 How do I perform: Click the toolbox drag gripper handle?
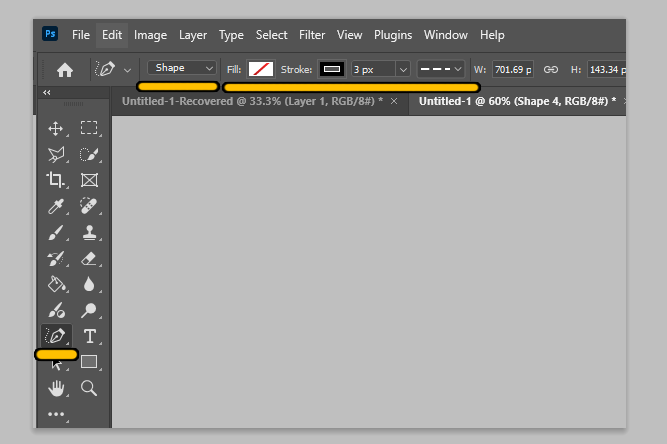(x=74, y=104)
